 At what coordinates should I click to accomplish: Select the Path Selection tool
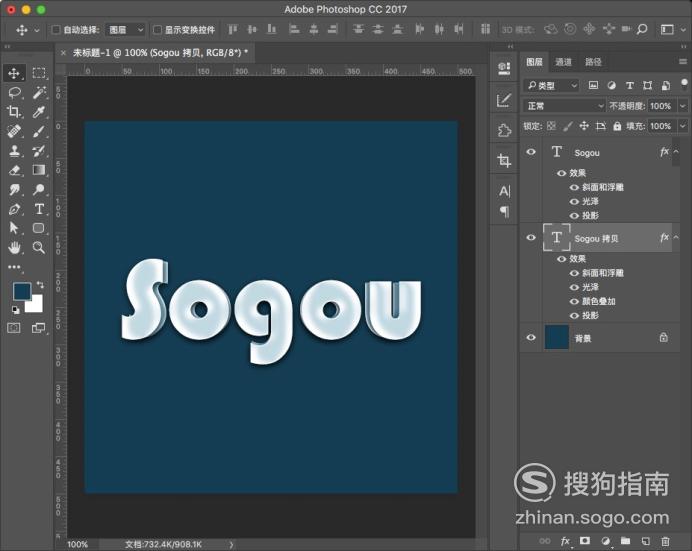14,228
